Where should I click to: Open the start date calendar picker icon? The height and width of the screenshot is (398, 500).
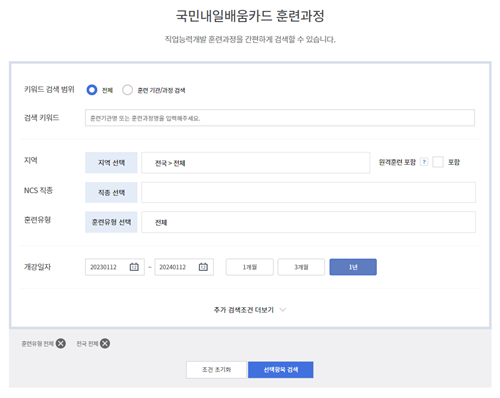click(x=134, y=267)
